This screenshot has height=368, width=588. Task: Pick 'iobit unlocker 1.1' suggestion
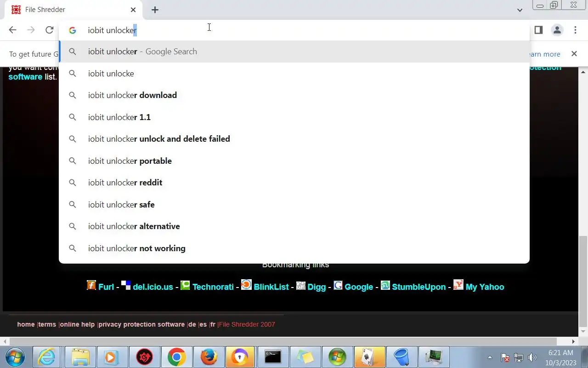pyautogui.click(x=294, y=117)
